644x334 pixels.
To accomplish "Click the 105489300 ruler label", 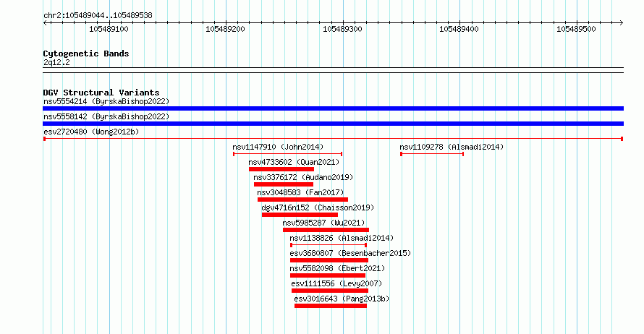I will click(342, 29).
